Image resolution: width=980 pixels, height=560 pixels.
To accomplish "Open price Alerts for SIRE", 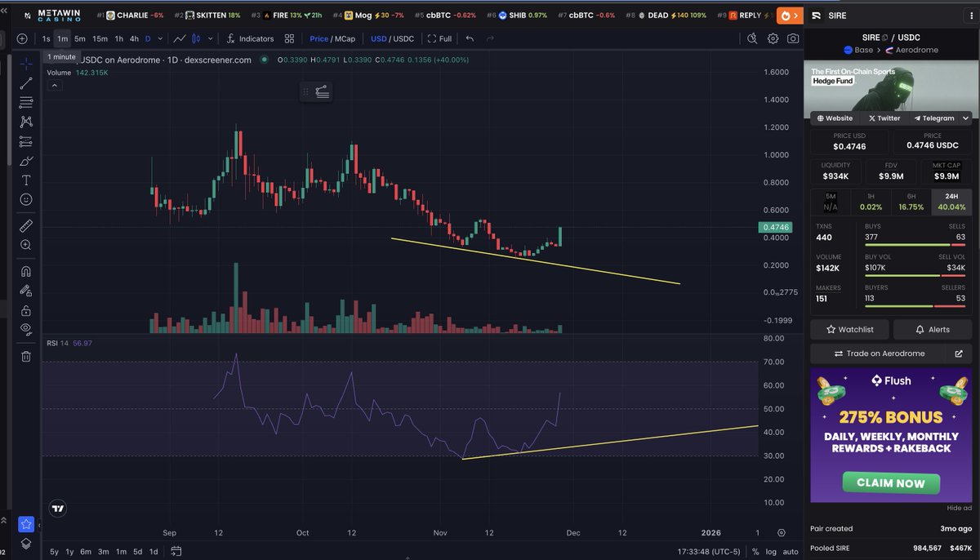I will [933, 329].
